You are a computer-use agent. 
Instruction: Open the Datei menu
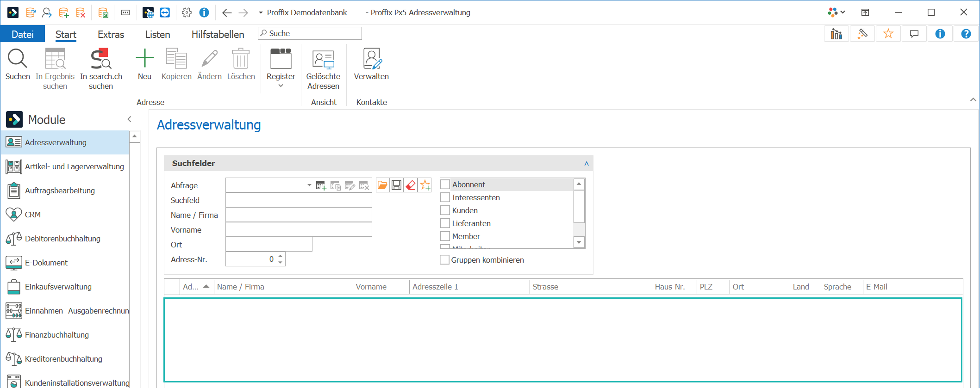point(23,34)
